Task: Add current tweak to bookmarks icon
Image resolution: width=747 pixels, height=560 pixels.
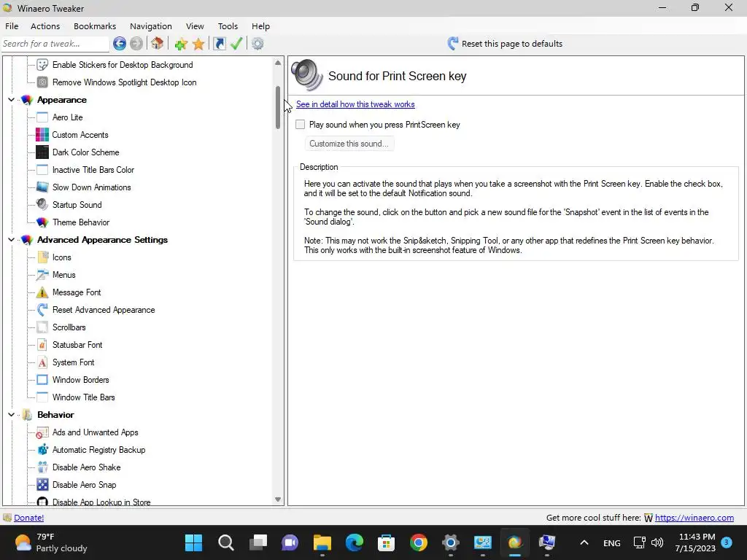Action: click(x=181, y=44)
